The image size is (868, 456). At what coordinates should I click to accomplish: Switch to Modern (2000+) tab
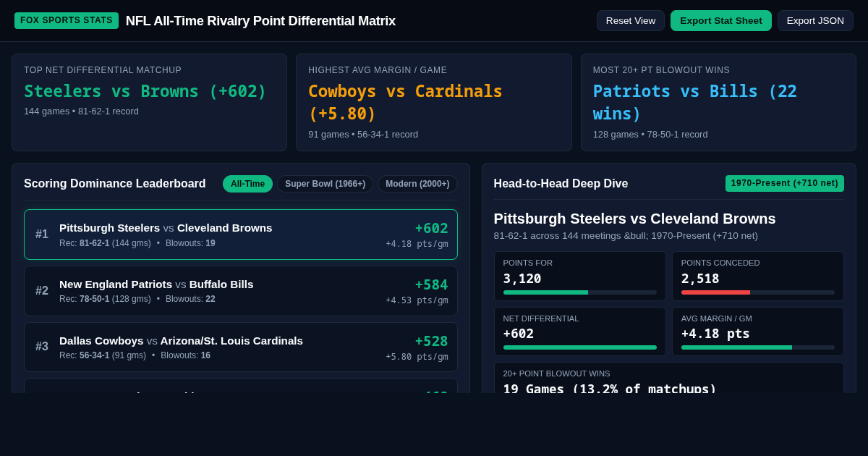(x=417, y=184)
